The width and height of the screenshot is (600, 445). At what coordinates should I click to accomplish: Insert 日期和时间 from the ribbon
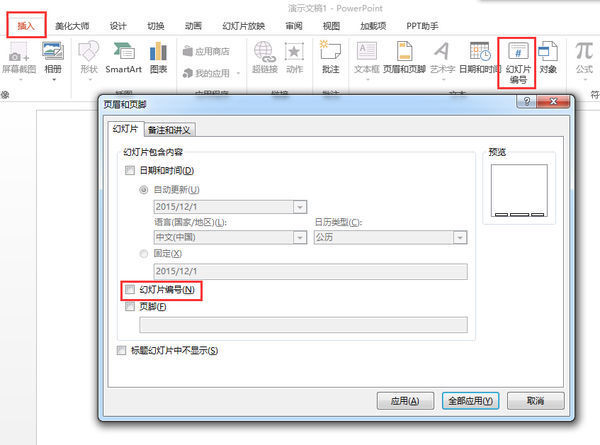click(x=480, y=58)
